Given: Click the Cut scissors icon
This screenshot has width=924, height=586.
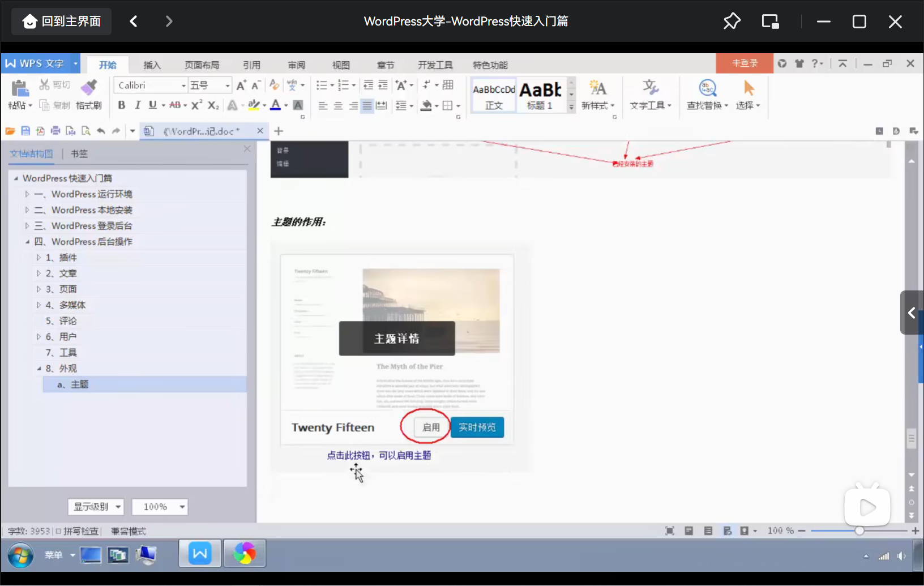Looking at the screenshot, I should (x=45, y=85).
